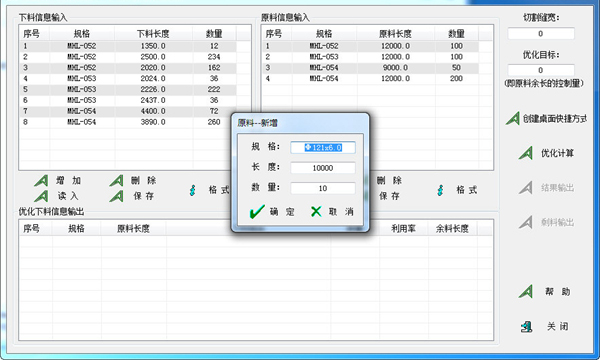Click 保存 under the 下料 table
The width and height of the screenshot is (600, 360).
[x=133, y=196]
